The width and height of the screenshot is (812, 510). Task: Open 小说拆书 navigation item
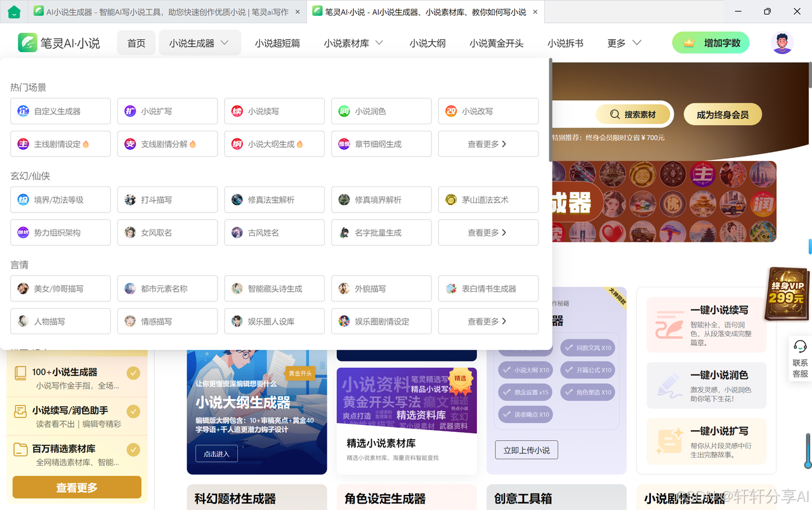tap(565, 43)
